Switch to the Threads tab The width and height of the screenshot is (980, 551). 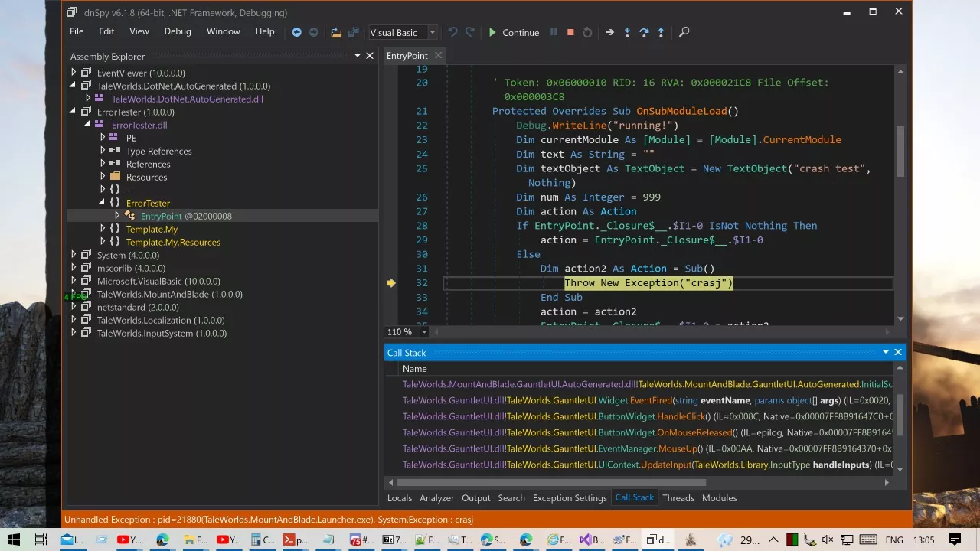coord(678,497)
